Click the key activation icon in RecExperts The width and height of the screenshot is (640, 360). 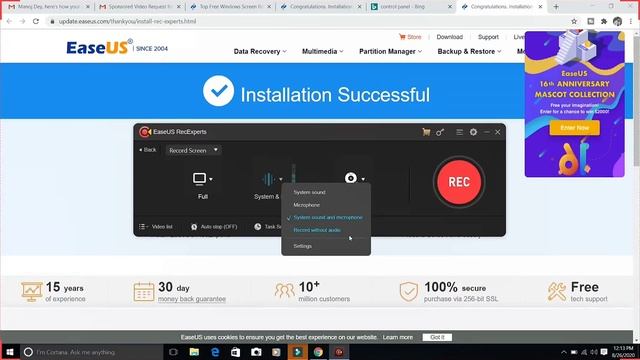pyautogui.click(x=440, y=132)
